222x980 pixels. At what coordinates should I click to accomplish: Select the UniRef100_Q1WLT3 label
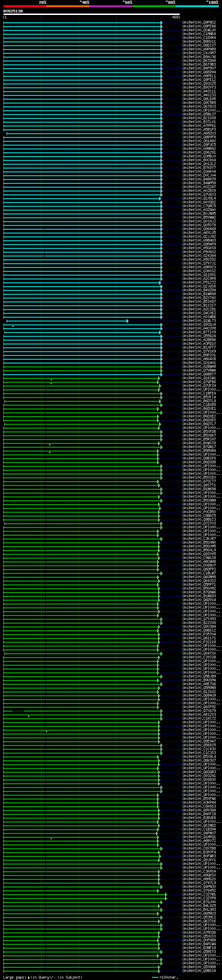(x=199, y=321)
